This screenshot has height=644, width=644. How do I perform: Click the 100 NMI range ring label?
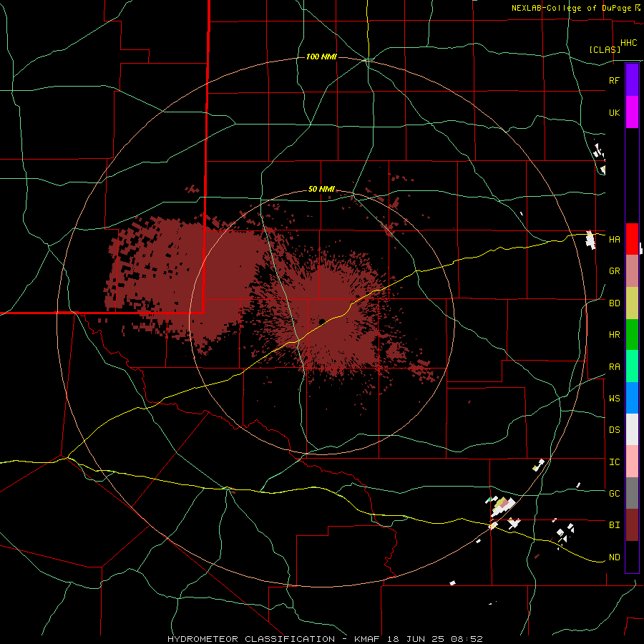pos(321,57)
